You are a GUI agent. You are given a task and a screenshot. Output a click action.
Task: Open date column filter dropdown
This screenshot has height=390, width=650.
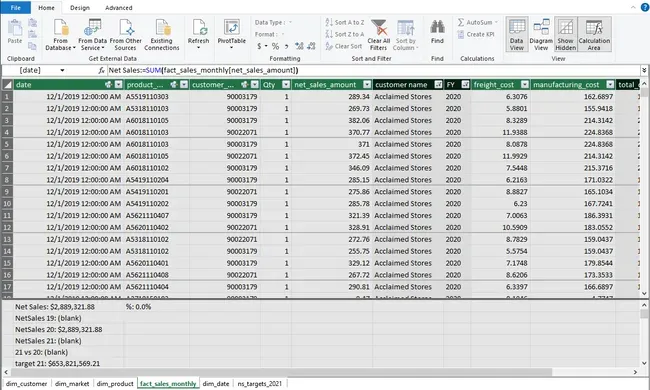point(119,85)
